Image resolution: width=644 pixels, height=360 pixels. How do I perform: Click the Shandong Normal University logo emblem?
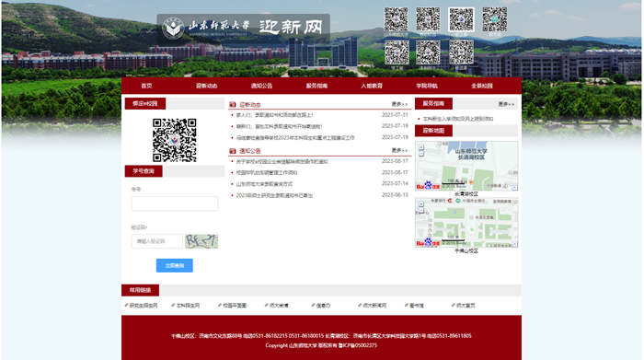click(173, 28)
